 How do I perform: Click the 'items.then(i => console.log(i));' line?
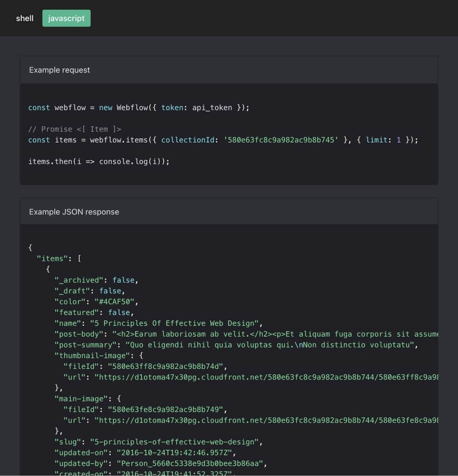[x=99, y=162]
